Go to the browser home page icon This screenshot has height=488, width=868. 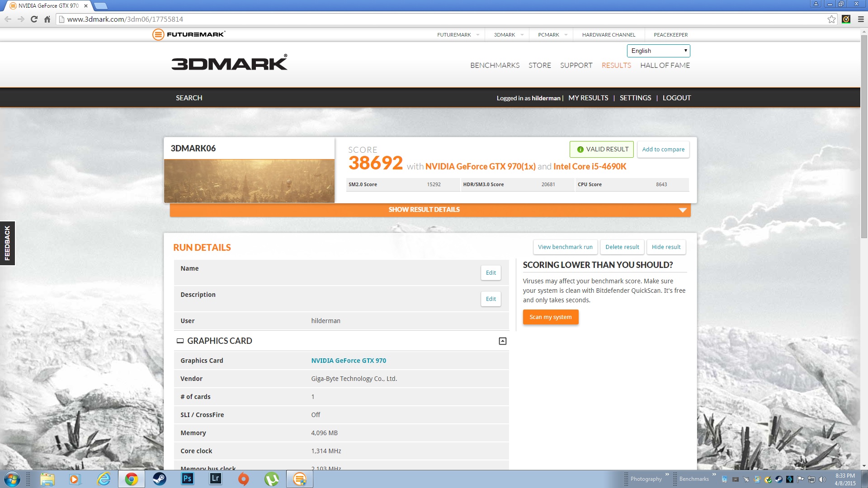coord(47,19)
